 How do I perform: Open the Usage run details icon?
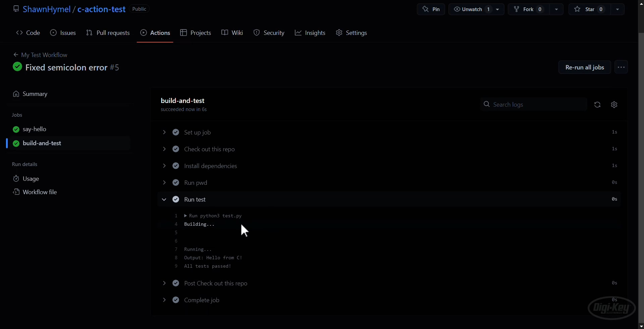16,178
